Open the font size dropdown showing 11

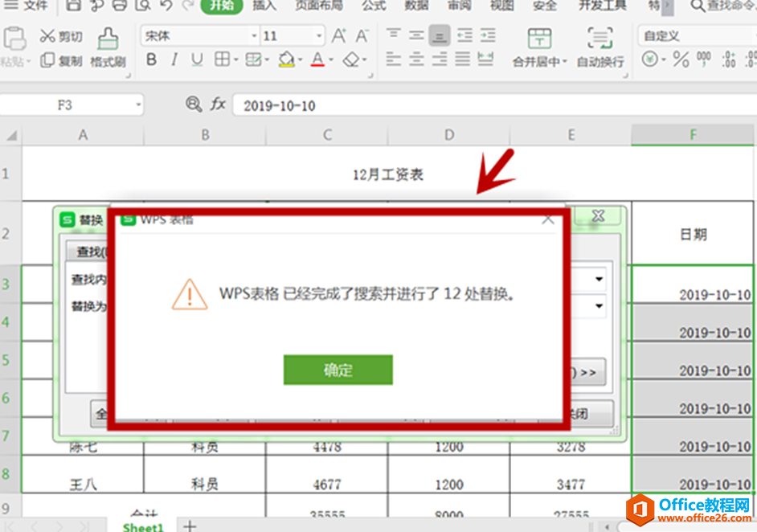click(319, 35)
